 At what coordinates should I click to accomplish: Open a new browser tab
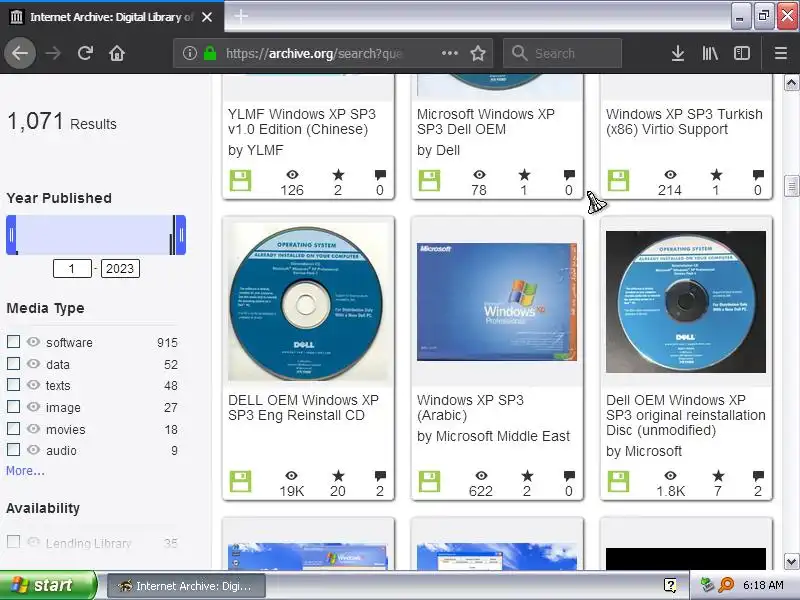[241, 16]
